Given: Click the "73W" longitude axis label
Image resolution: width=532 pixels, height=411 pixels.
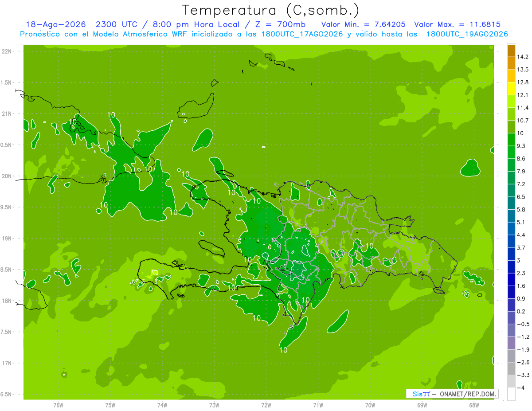Looking at the screenshot, I should [x=214, y=405].
